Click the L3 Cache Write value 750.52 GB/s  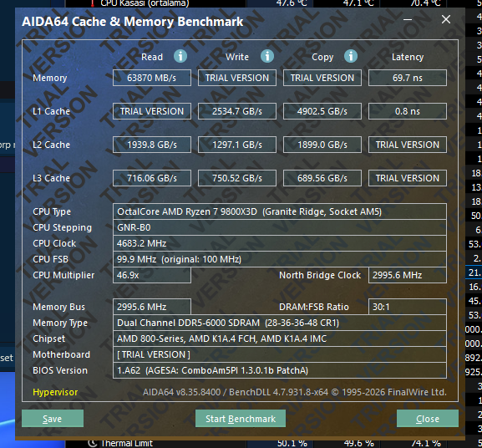[x=237, y=178]
